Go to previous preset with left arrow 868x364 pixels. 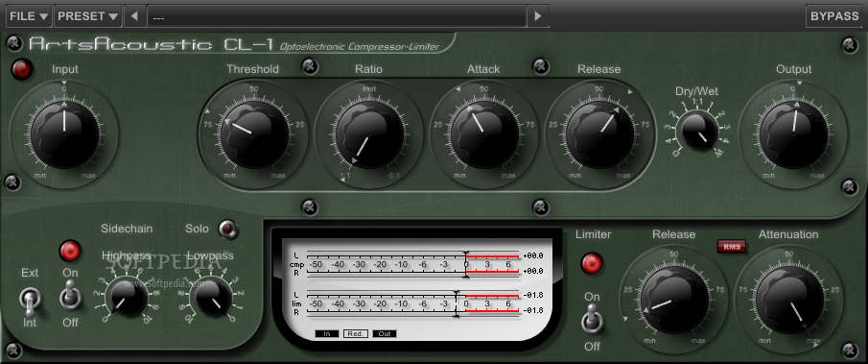[134, 16]
